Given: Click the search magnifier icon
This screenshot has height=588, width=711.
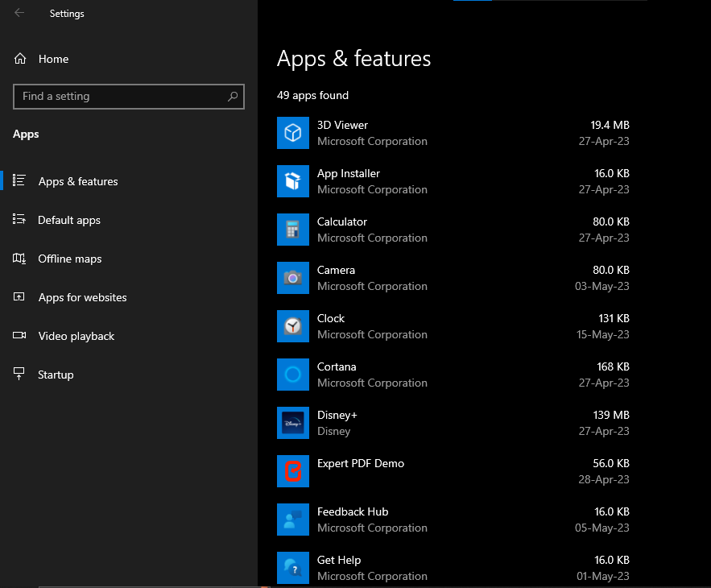Looking at the screenshot, I should point(233,96).
